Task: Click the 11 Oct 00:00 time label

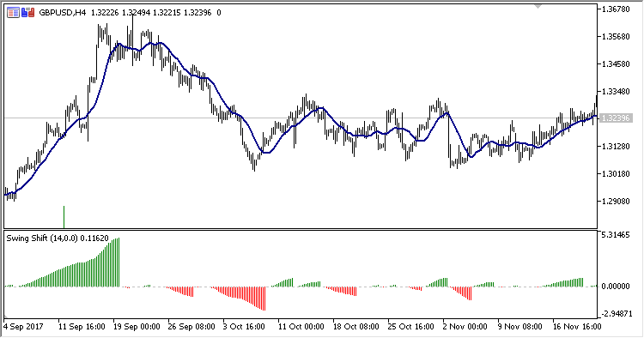Action: tap(301, 327)
